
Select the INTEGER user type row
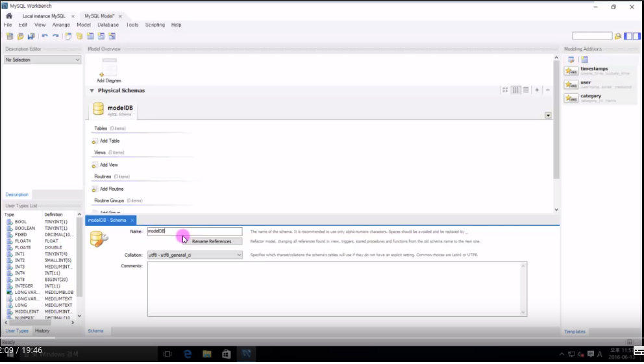pos(40,286)
